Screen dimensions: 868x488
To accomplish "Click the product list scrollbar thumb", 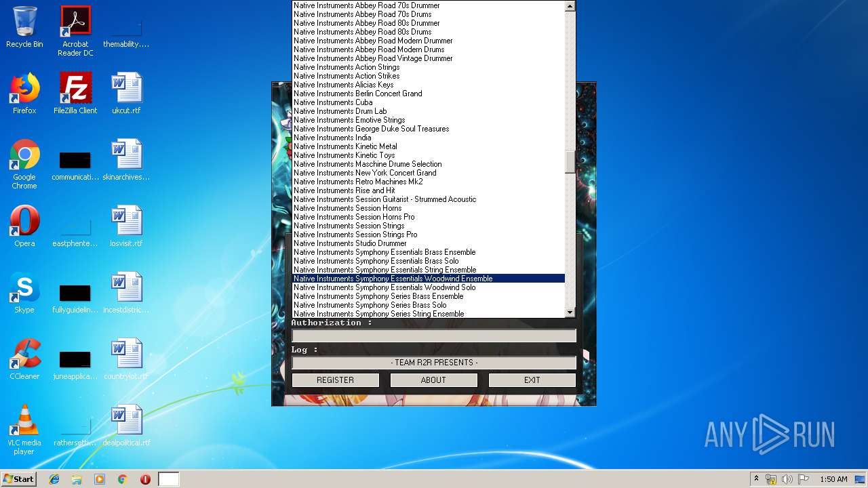I will [x=570, y=162].
